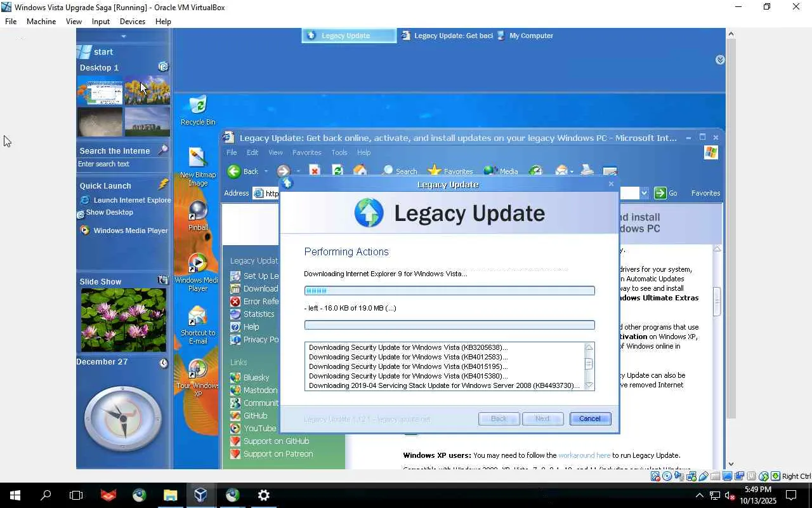Click the Internet Explorer Back arrow
This screenshot has height=508, width=812.
(x=234, y=171)
